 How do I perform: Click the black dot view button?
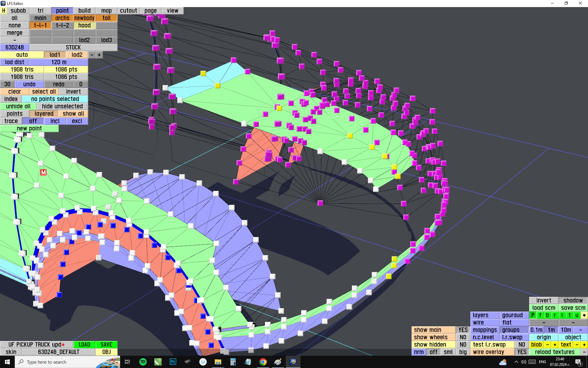tap(584, 315)
